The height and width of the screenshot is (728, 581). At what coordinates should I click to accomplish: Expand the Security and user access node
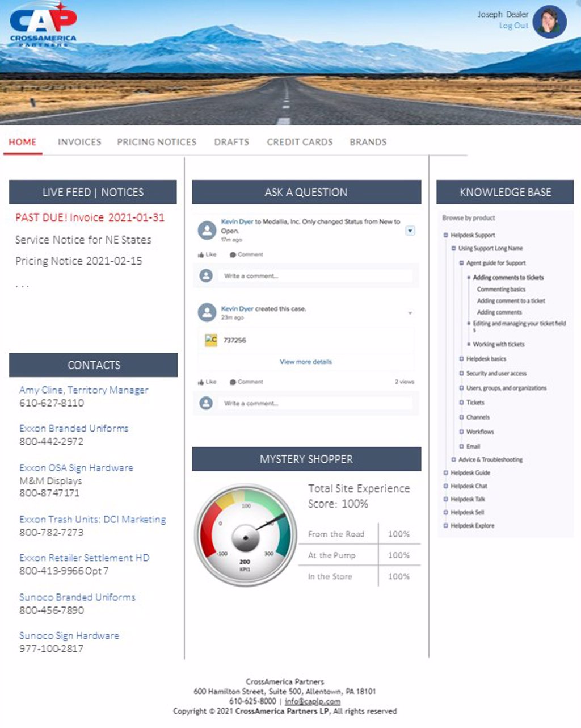[462, 374]
